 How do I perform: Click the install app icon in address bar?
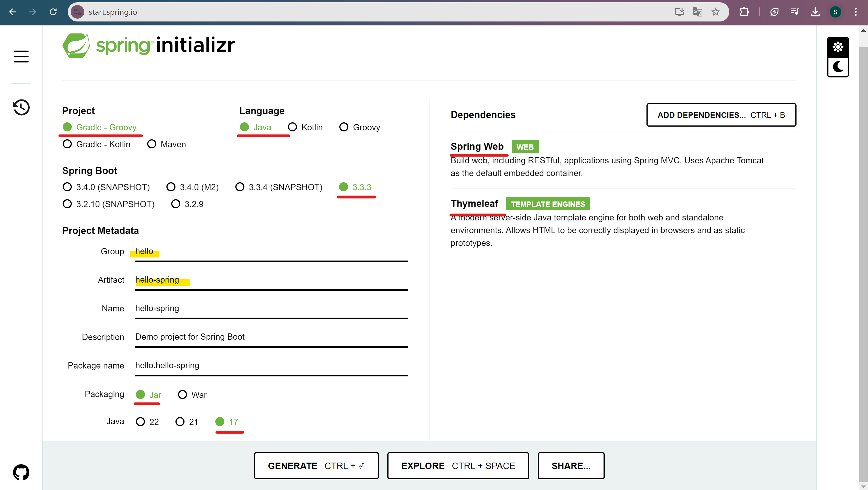[679, 12]
